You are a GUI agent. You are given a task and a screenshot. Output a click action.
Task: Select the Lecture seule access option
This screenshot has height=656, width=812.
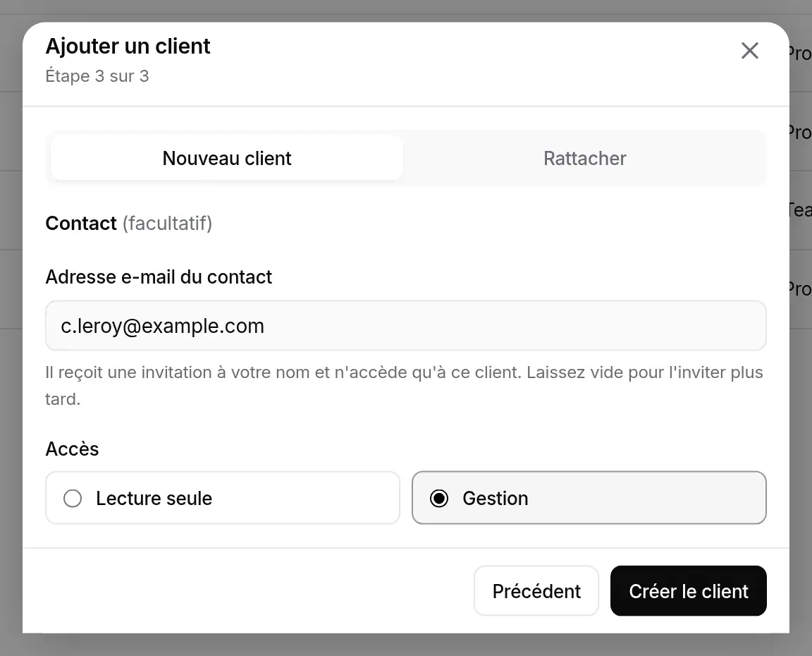click(223, 498)
